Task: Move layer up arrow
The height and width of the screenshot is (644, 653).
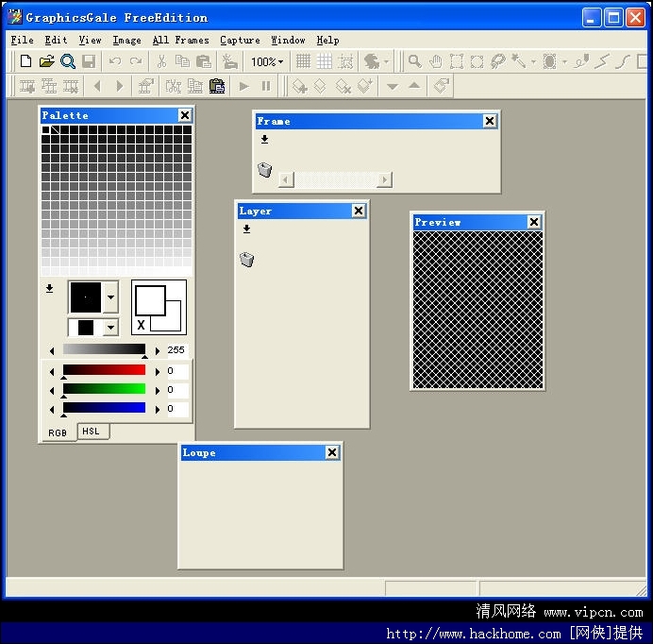Action: pyautogui.click(x=414, y=85)
